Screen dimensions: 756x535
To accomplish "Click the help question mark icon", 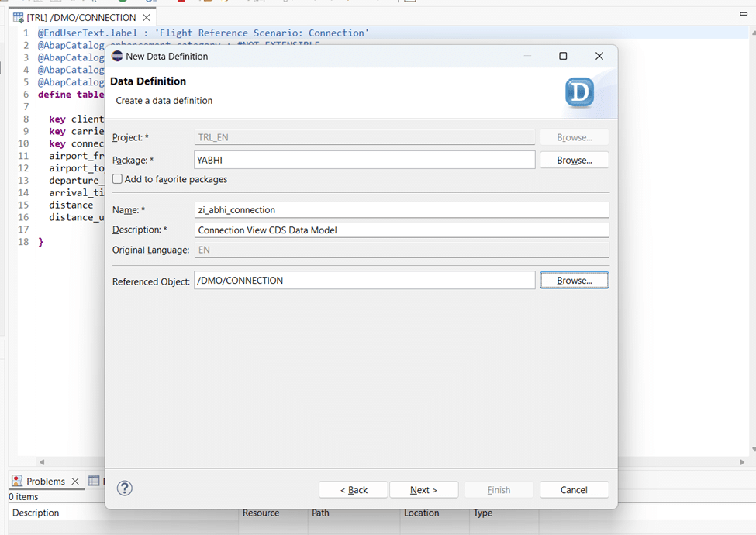I will (124, 488).
